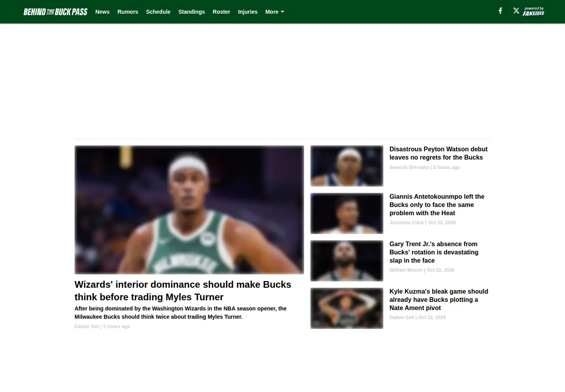Read Disastrous Peyton Watson debut article

438,153
